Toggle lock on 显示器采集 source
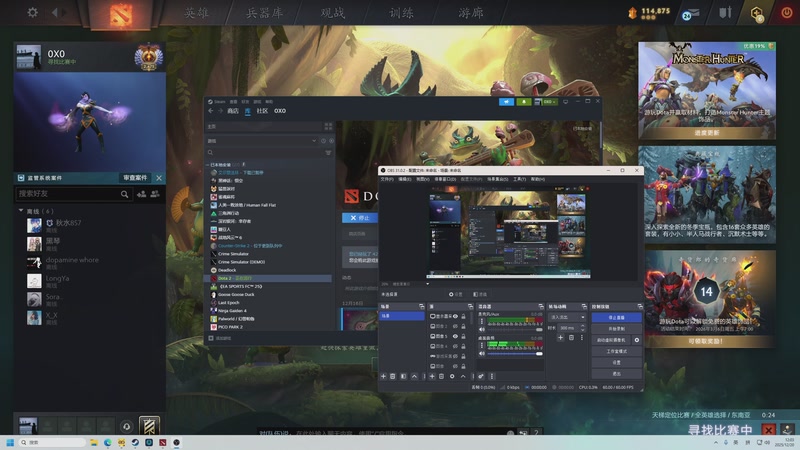The width and height of the screenshot is (800, 450). coord(463,316)
